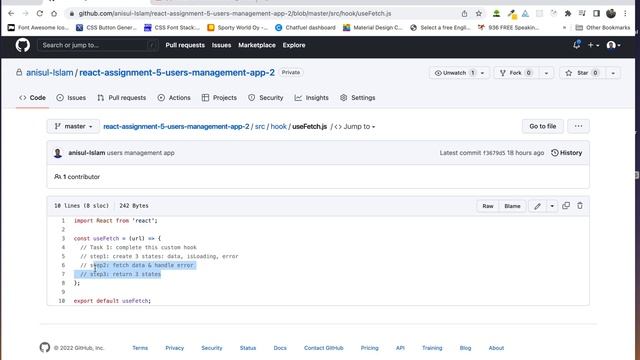Open master branch selector
This screenshot has height=360, width=640.
[x=73, y=126]
